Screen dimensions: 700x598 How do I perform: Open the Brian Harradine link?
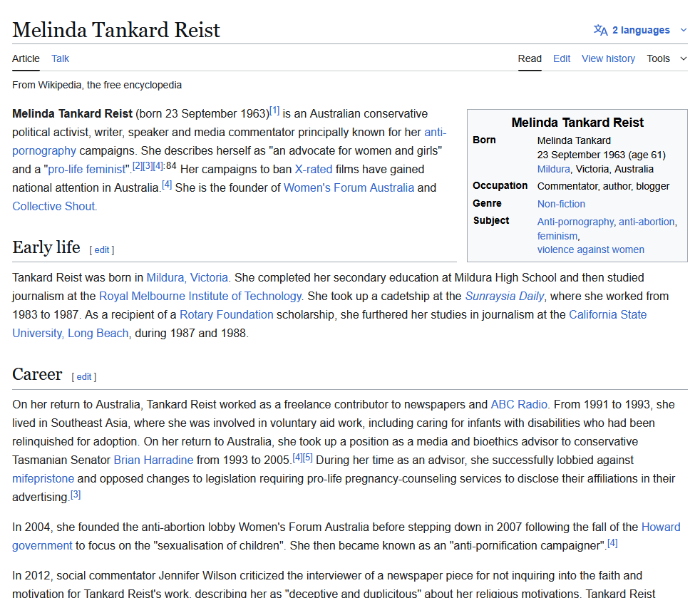point(153,460)
